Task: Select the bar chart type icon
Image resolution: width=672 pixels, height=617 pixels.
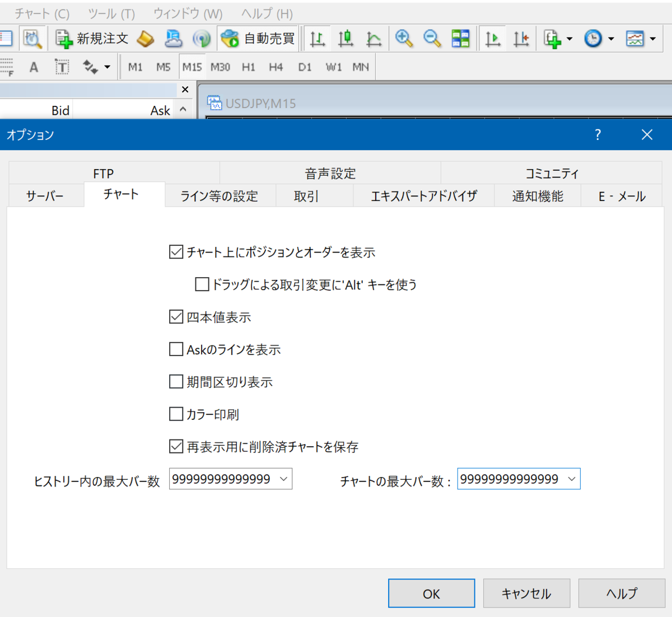Action: pos(318,39)
